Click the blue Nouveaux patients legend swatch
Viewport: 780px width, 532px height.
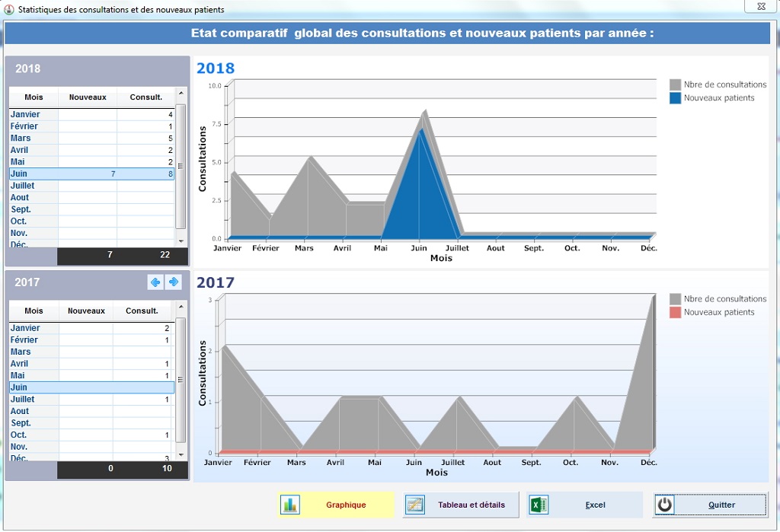(x=675, y=98)
